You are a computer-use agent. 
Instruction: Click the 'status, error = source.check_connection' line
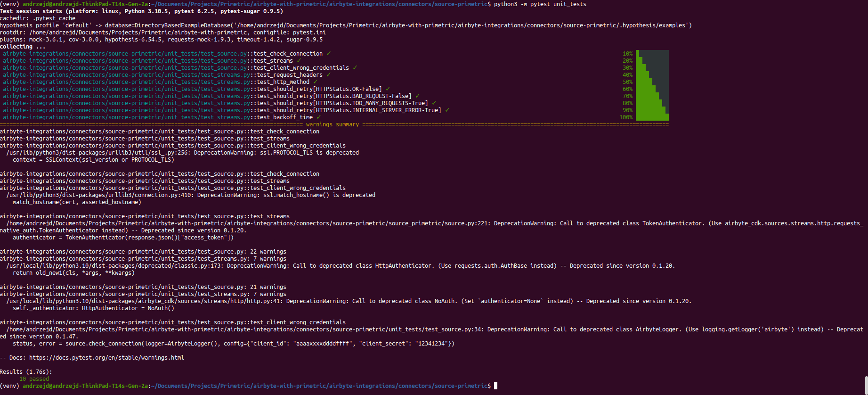[x=234, y=344]
